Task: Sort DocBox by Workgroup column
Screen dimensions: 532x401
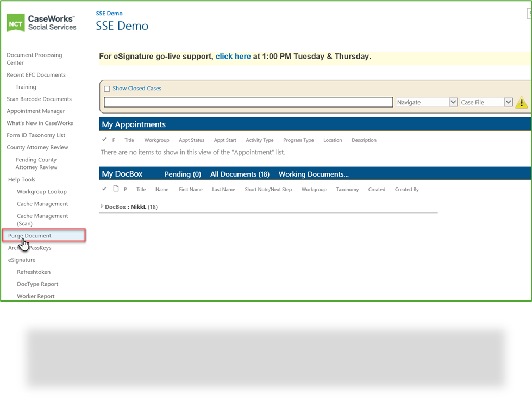Action: click(x=314, y=189)
